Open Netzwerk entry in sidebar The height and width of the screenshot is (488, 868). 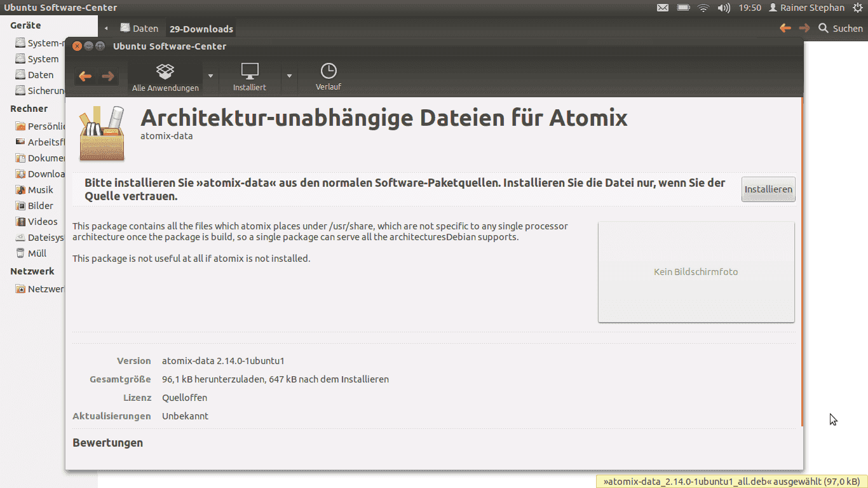tap(41, 289)
